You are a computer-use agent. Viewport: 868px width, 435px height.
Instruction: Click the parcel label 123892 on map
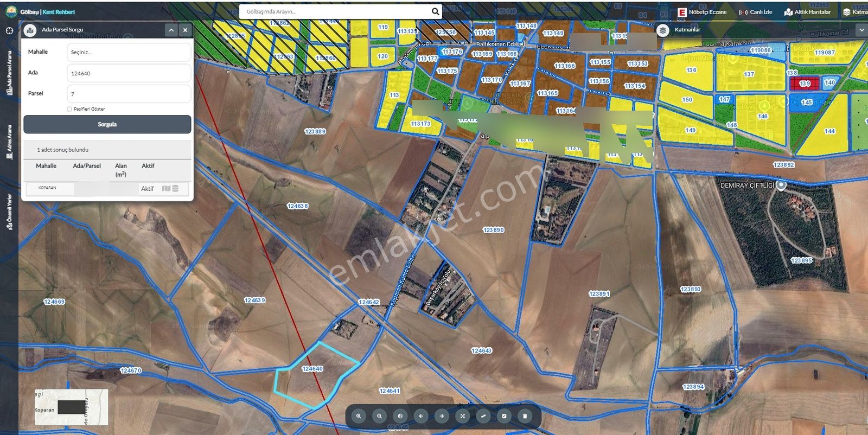pos(784,164)
